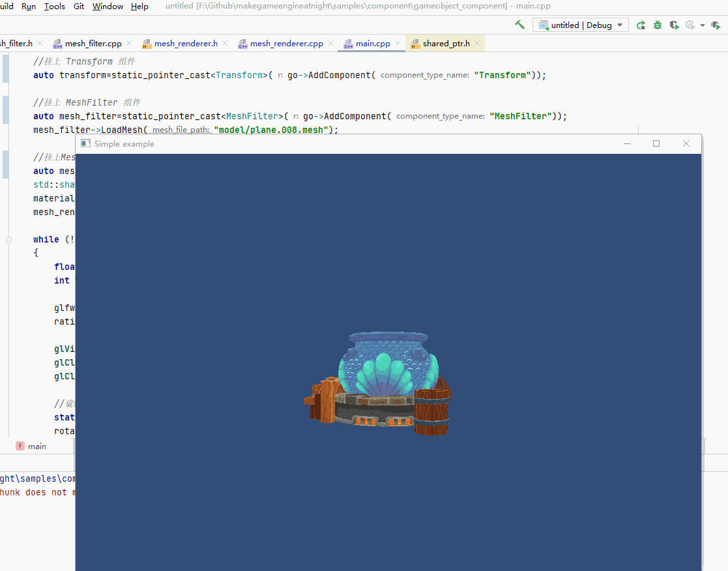The image size is (728, 571).
Task: Collapse the while loop fold marker
Action: tap(9, 240)
